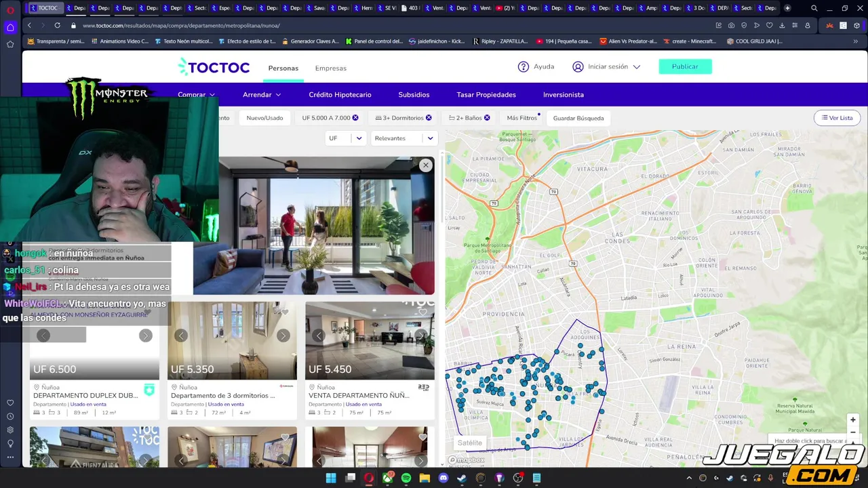Show hidden system tray icons
The width and height of the screenshot is (868, 488).
point(689,479)
